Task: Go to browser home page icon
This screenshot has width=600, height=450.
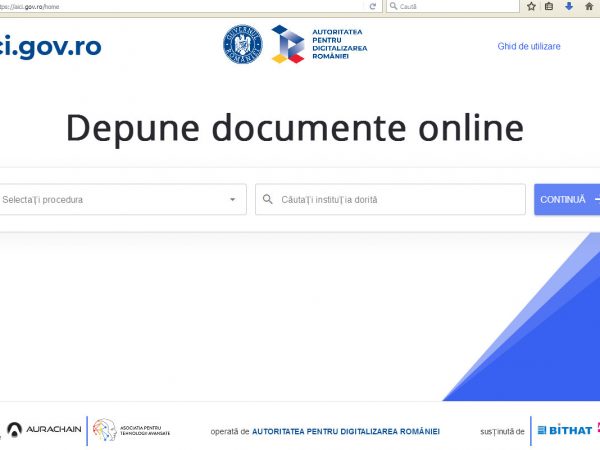Action: [588, 6]
